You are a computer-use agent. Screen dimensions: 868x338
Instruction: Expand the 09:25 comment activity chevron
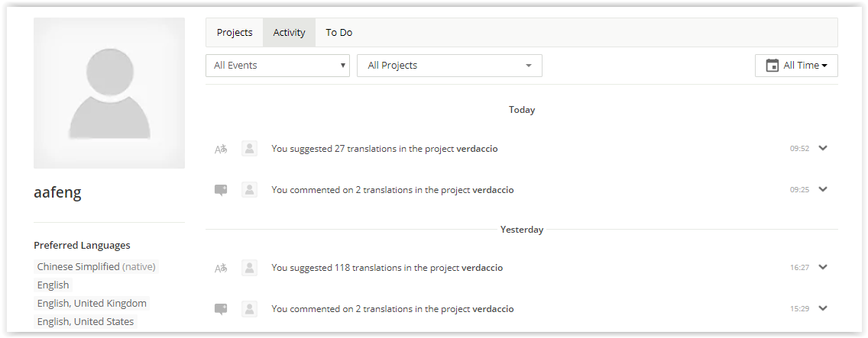(823, 189)
